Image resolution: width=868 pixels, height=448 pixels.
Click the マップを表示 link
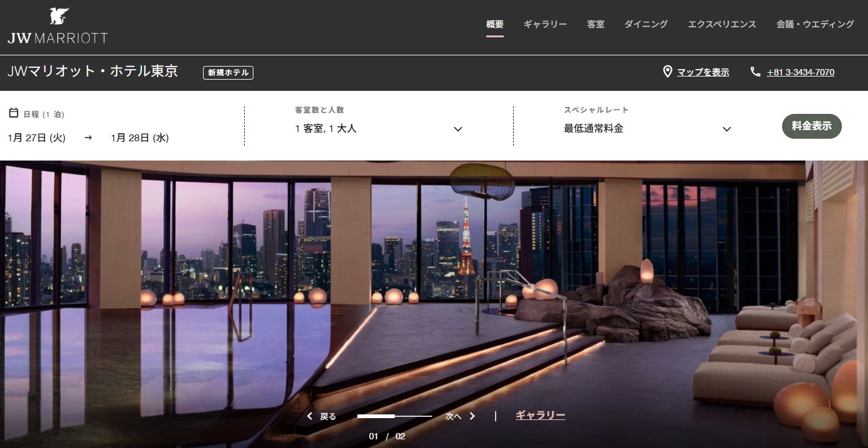click(x=703, y=72)
